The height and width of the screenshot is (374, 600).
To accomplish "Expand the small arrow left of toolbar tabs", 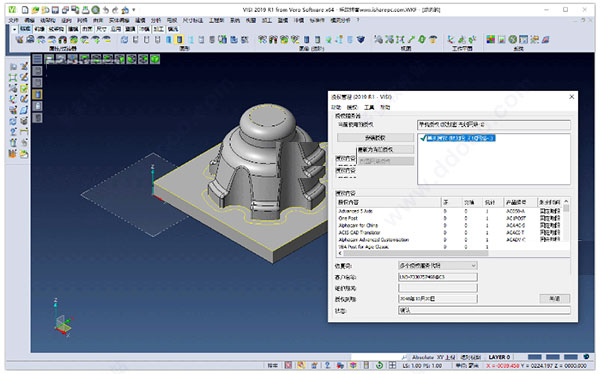I will click(14, 29).
